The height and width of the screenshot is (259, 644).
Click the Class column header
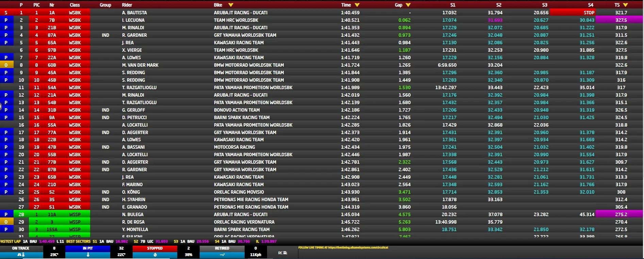[75, 5]
